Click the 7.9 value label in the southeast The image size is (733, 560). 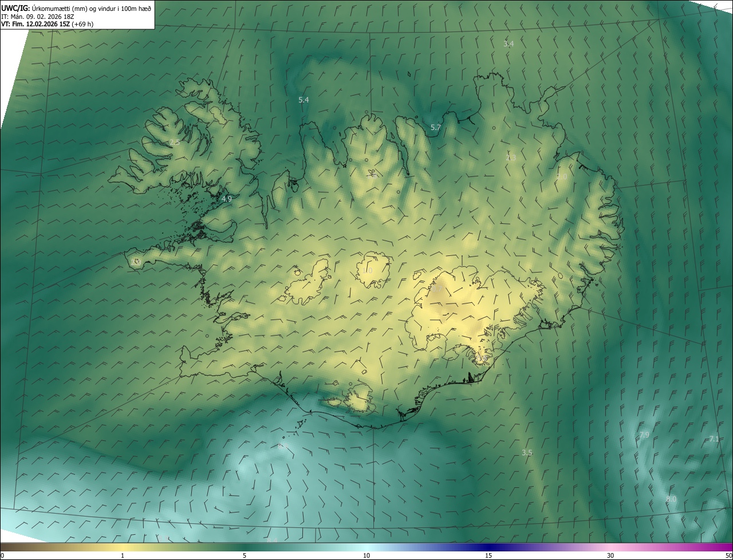tap(644, 436)
